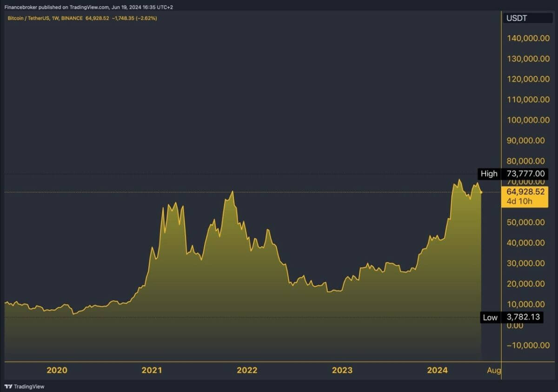The image size is (558, 392).
Task: Select the 2020 label on time axis
Action: tap(57, 370)
